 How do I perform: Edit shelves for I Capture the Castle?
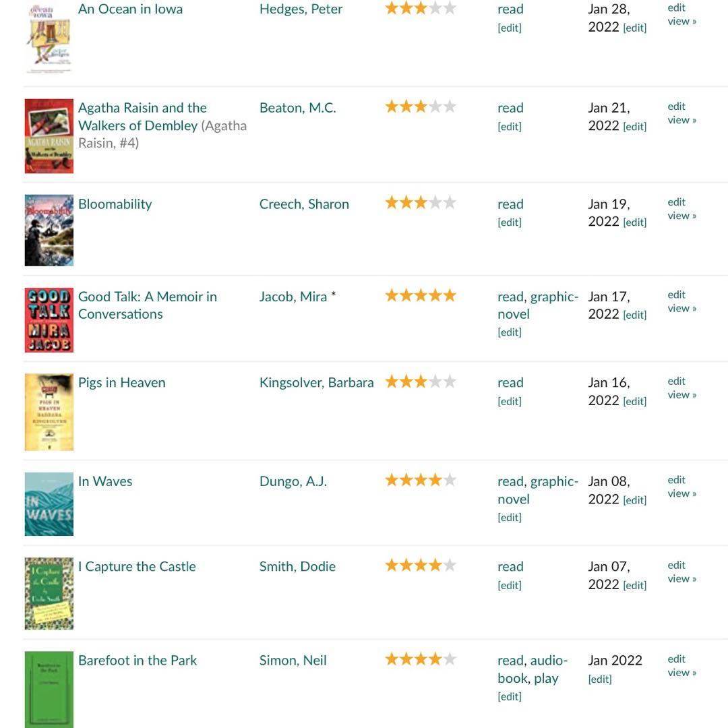(x=509, y=585)
